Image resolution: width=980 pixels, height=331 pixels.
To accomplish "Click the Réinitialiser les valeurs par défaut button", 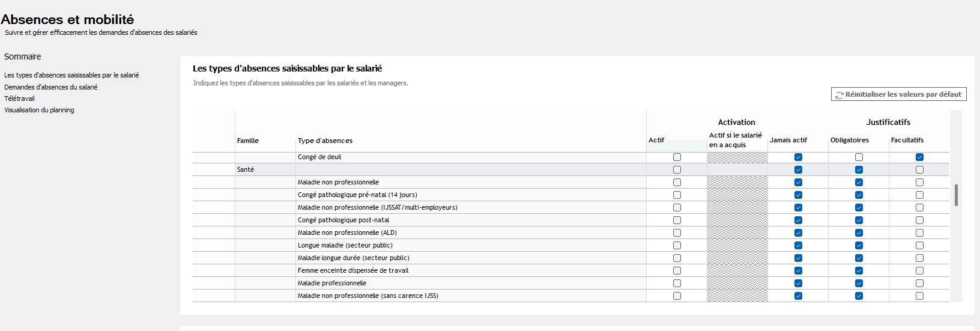I will coord(898,94).
